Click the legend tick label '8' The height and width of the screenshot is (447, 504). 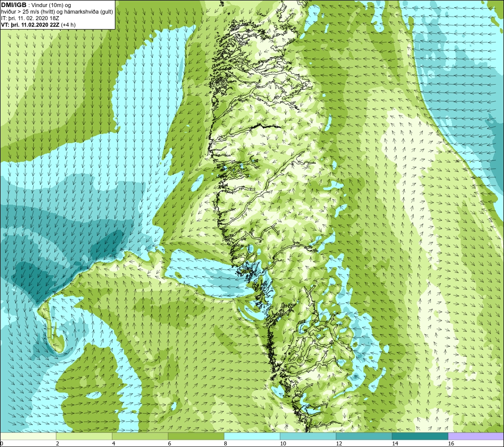(225, 444)
